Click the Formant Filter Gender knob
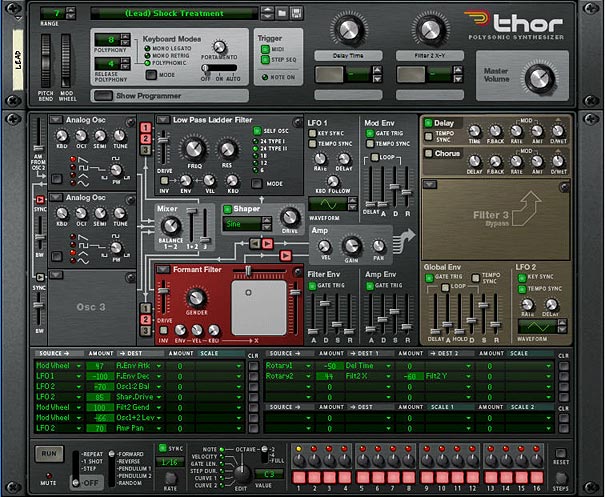Screen dimensions: 605x497 [x=196, y=298]
